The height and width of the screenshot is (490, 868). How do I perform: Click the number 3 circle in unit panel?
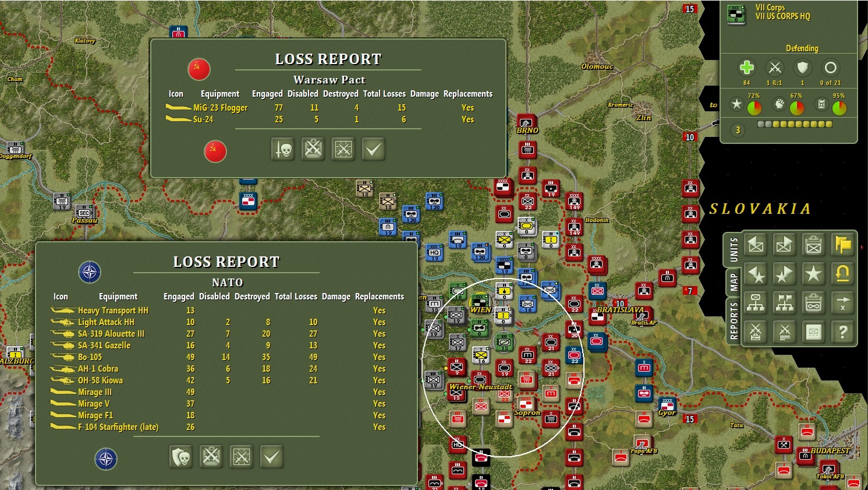[x=738, y=130]
